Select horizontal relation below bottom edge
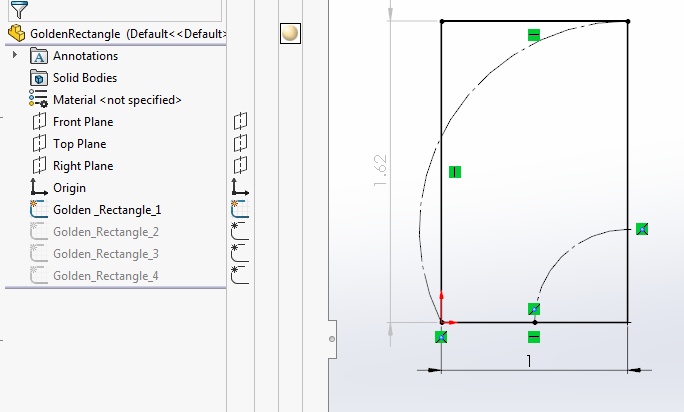Screen dimensions: 684x412 click(534, 337)
